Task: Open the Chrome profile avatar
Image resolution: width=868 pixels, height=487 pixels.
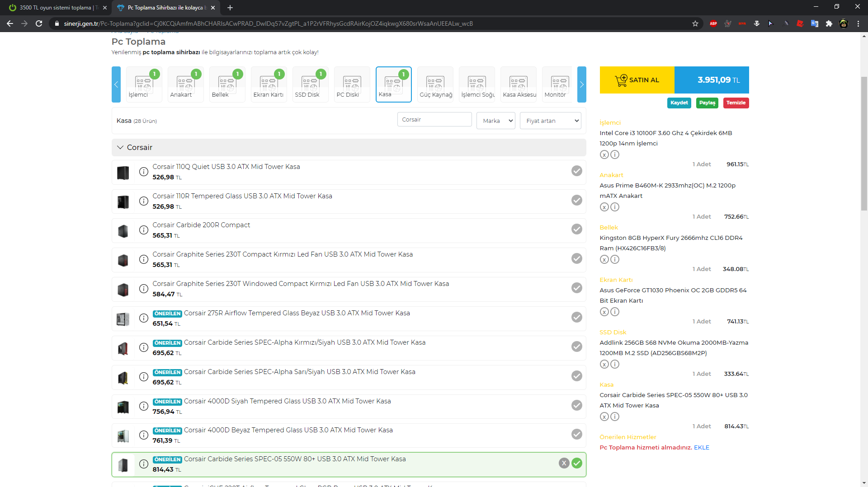Action: tap(844, 23)
